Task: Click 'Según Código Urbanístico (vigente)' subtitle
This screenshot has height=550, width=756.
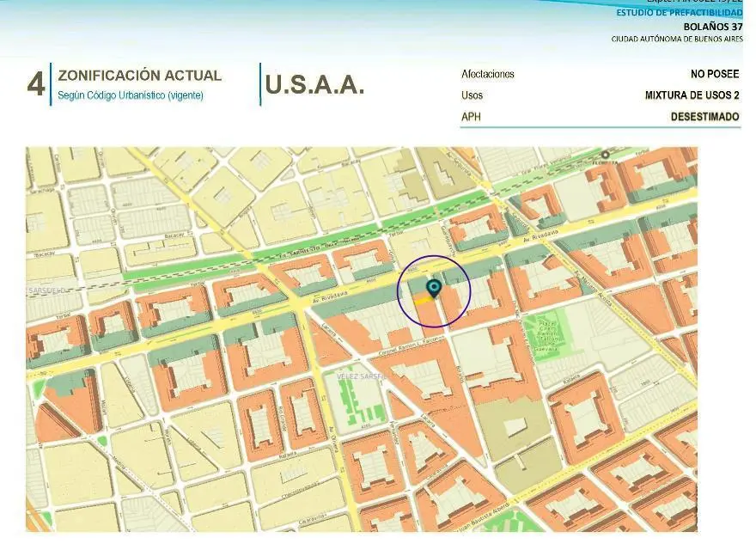Action: click(x=131, y=95)
